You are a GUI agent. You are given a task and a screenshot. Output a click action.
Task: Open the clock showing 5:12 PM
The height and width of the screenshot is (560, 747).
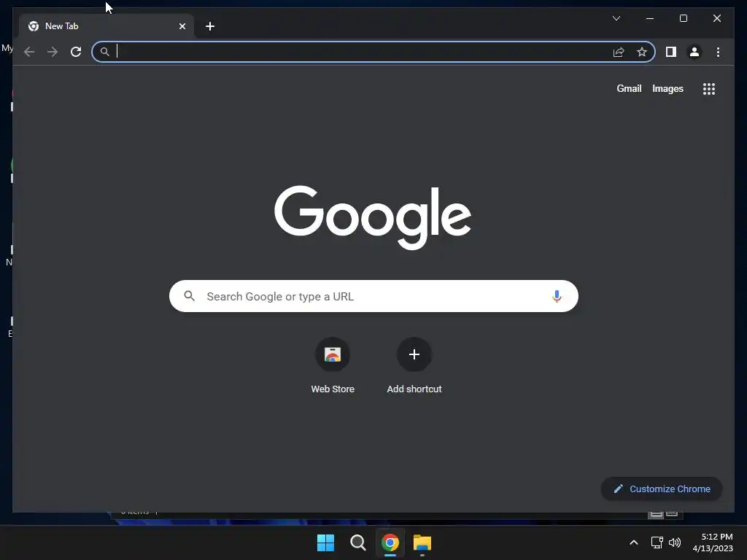[713, 542]
